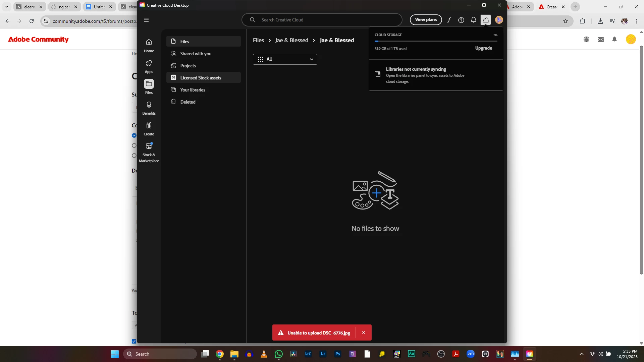Toggle the checkbox at page bottom left
This screenshot has width=644, height=362.
pyautogui.click(x=134, y=341)
